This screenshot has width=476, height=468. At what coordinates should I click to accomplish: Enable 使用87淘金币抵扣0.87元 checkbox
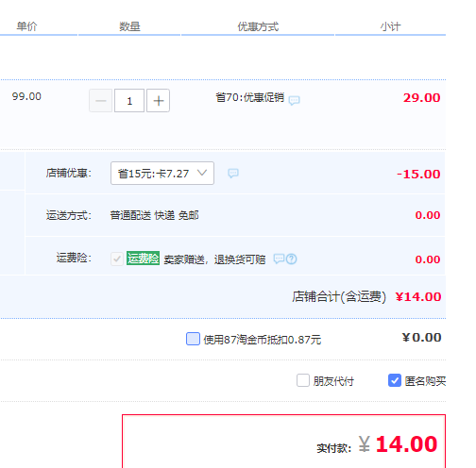pos(193,339)
